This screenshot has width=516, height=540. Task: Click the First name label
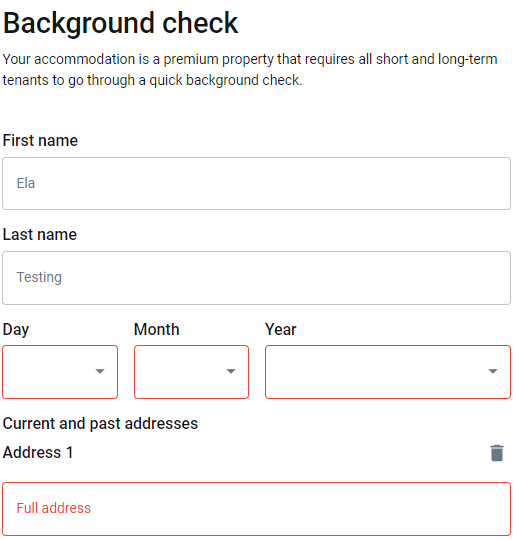click(40, 141)
